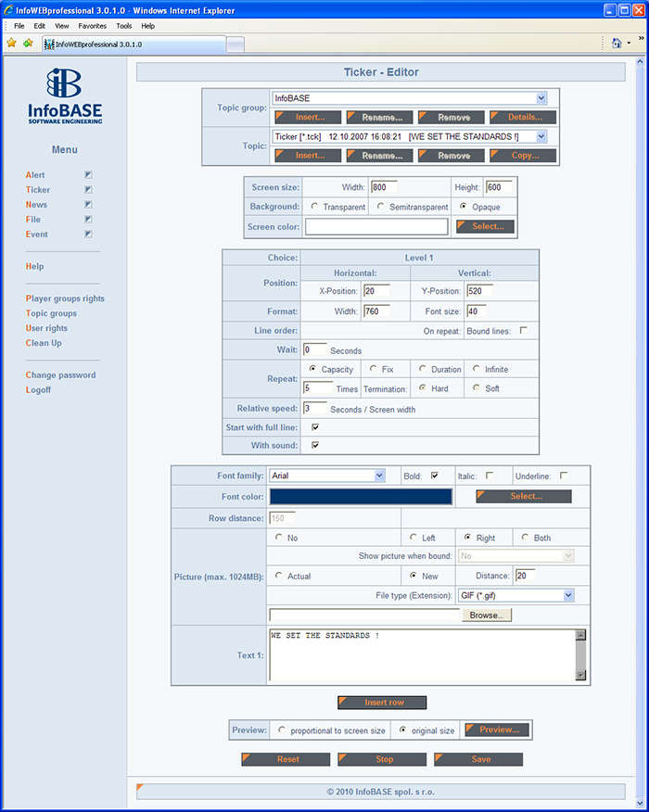The height and width of the screenshot is (812, 649).
Task: Click Topic group Insert button
Action: (x=308, y=117)
